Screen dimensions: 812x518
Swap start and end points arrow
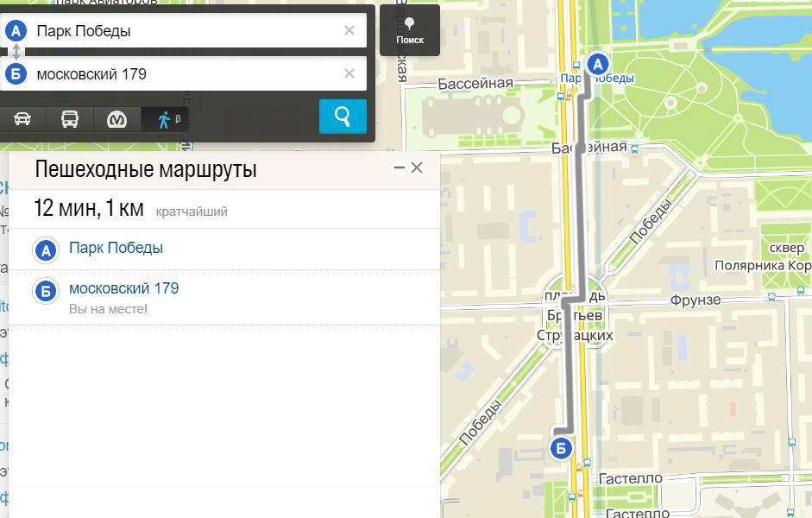pos(16,53)
